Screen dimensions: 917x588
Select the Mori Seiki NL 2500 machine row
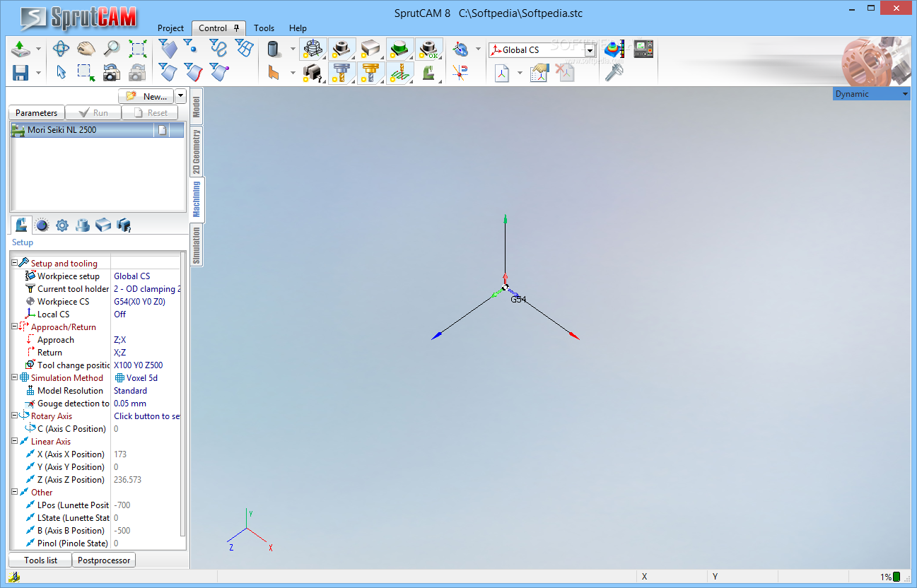pyautogui.click(x=97, y=130)
